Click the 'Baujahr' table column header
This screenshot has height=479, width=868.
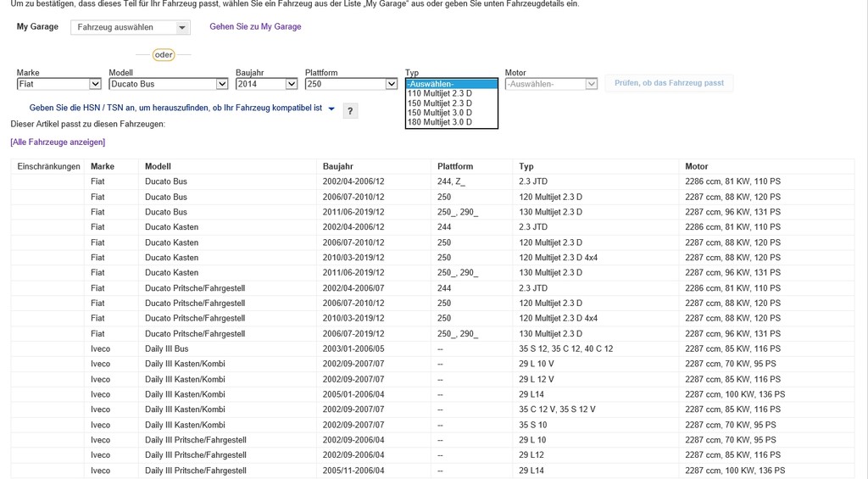337,166
